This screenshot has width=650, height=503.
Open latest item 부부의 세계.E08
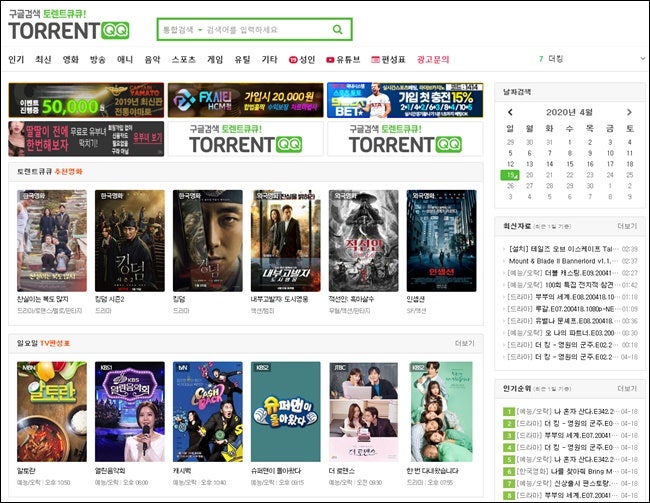click(x=563, y=297)
